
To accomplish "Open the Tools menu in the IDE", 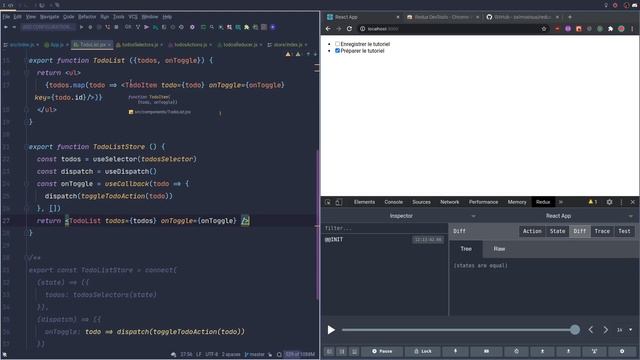I will (x=119, y=17).
